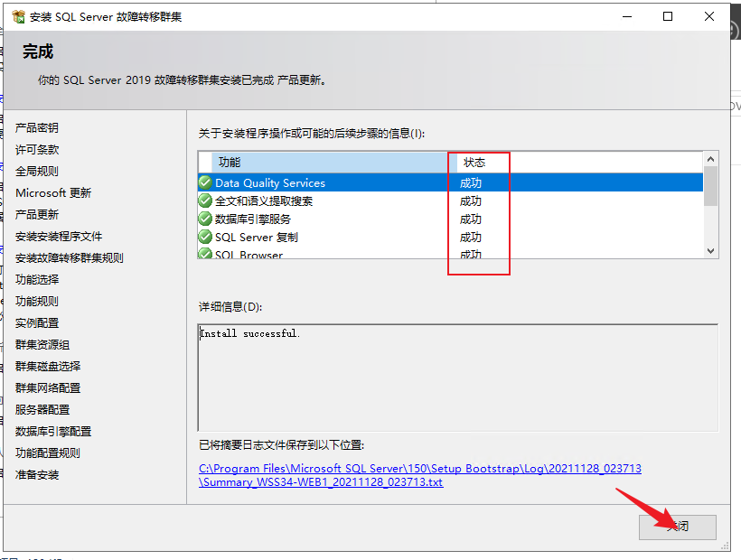The image size is (741, 560).
Task: Click the 安装故障转移群集规则 step
Action: 70,258
